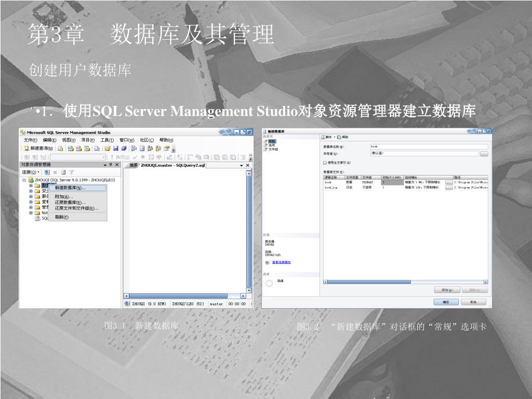The height and width of the screenshot is (399, 532).
Task: Click the 数据库名称 input field containing book
Action: [429, 147]
